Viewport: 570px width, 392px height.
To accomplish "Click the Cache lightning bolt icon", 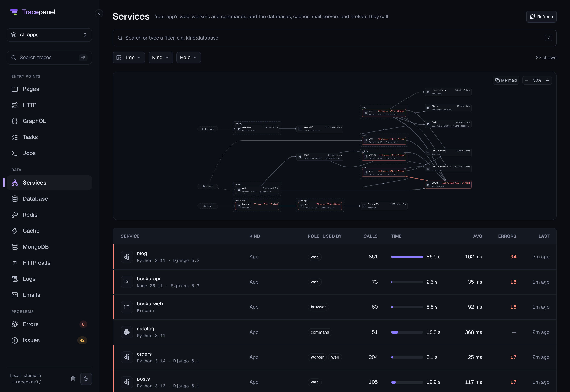I will [x=15, y=231].
